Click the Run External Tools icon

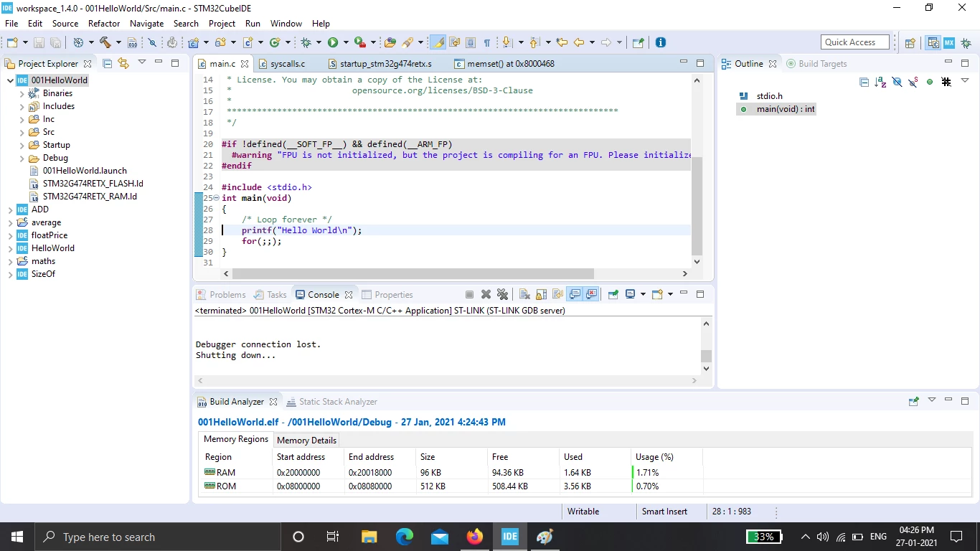coord(360,42)
